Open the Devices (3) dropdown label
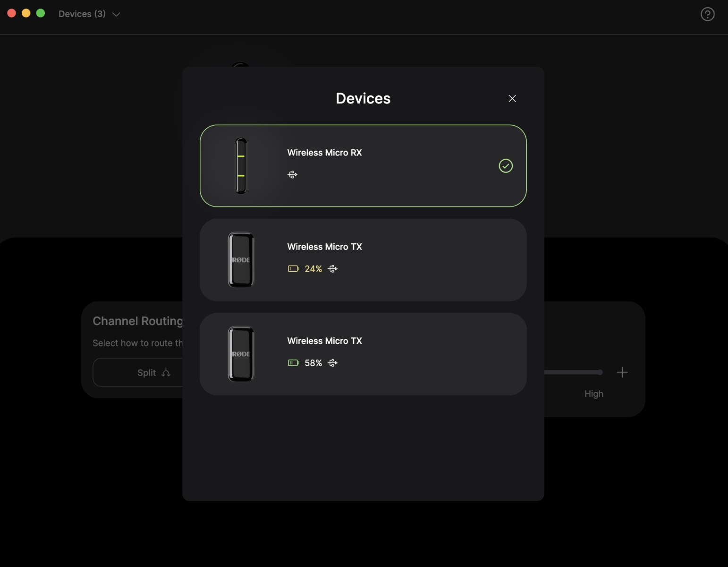Viewport: 728px width, 567px height. point(82,14)
